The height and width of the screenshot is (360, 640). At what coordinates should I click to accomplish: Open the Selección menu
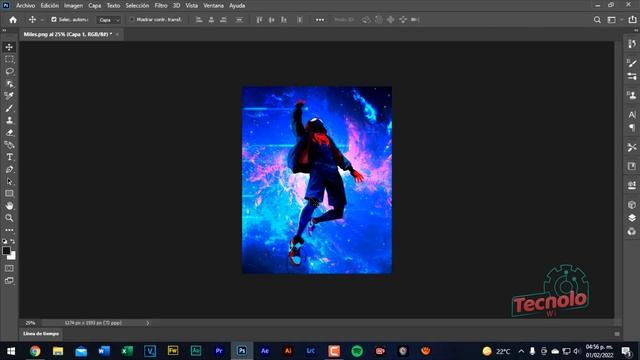[137, 6]
